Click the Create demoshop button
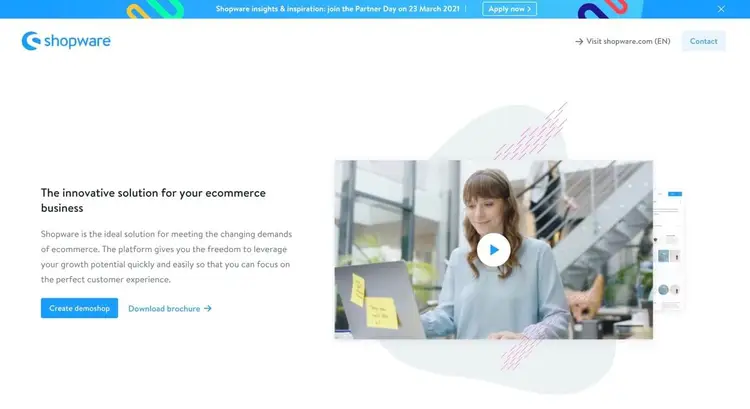 coord(79,308)
